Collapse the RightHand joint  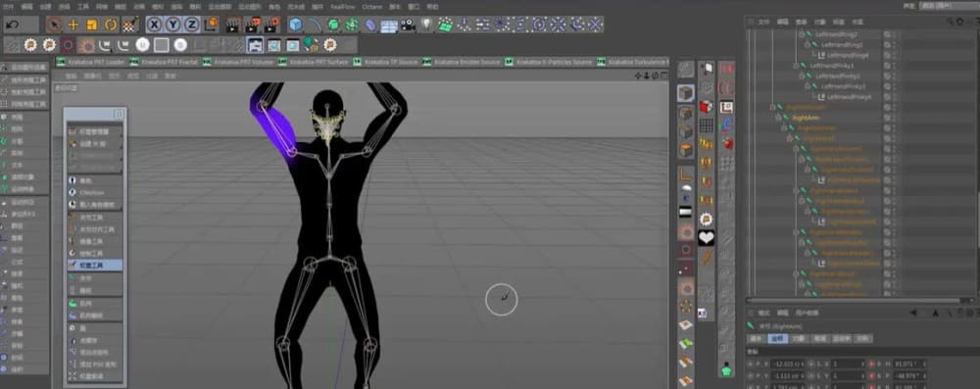click(x=789, y=138)
